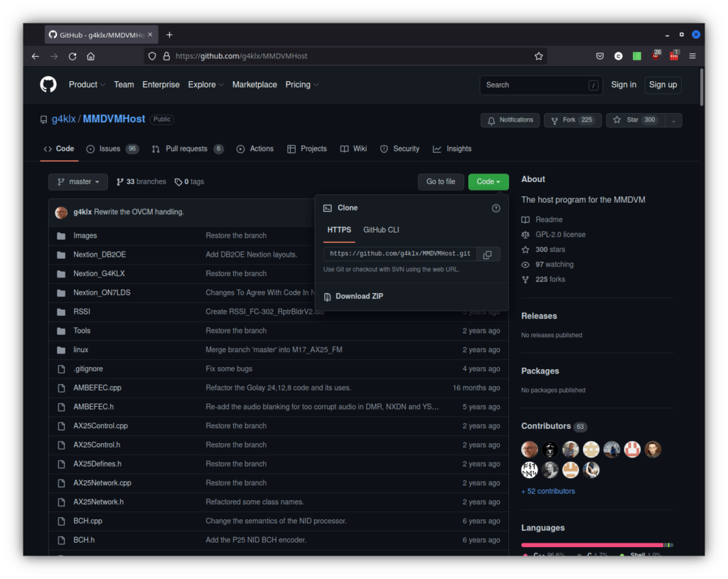
Task: Click the GitHub octocat logo
Action: coord(48,85)
